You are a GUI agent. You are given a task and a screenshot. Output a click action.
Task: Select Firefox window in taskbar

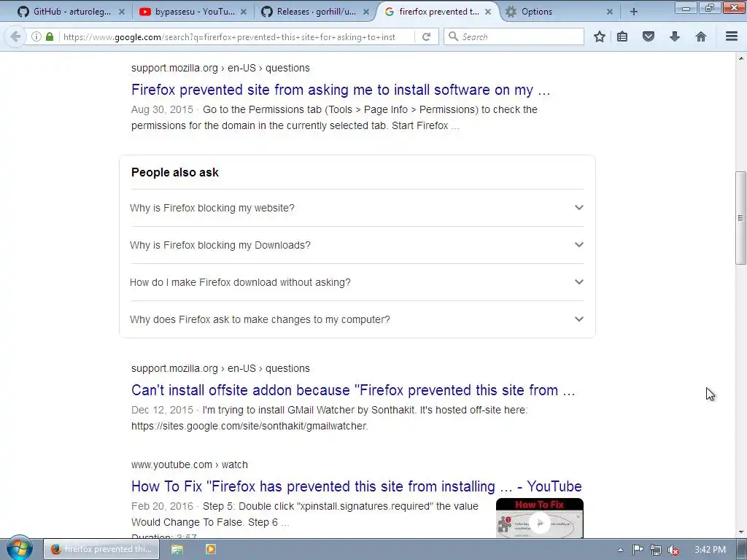(101, 549)
